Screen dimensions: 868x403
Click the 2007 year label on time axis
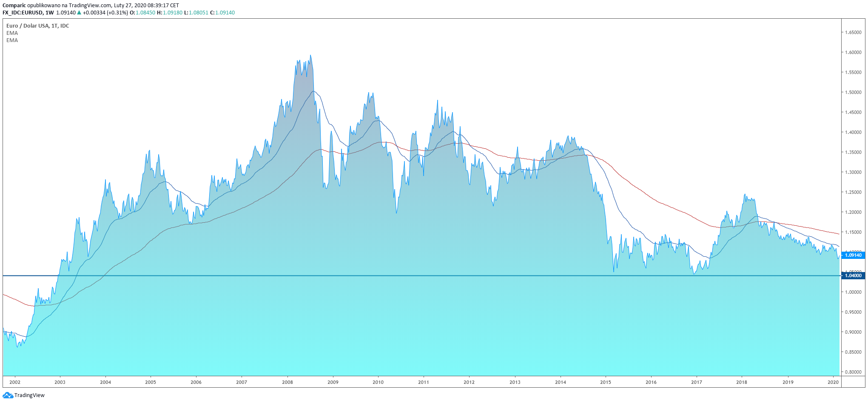[x=242, y=382]
